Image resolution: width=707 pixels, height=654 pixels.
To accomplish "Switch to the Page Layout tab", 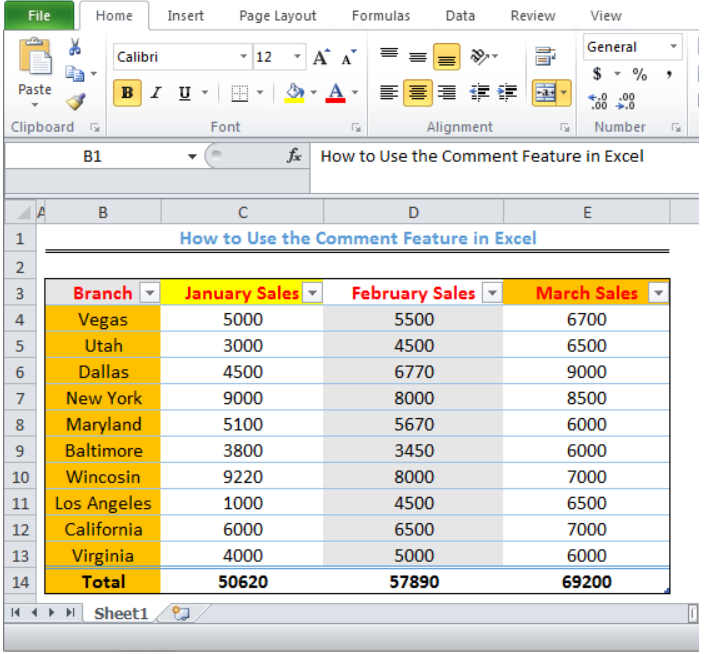I will click(x=278, y=16).
